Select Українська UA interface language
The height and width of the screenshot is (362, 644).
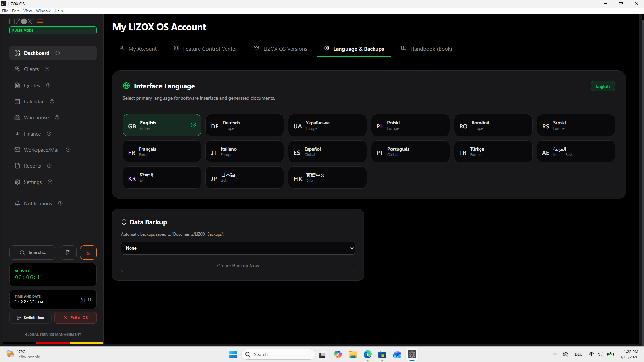(327, 125)
